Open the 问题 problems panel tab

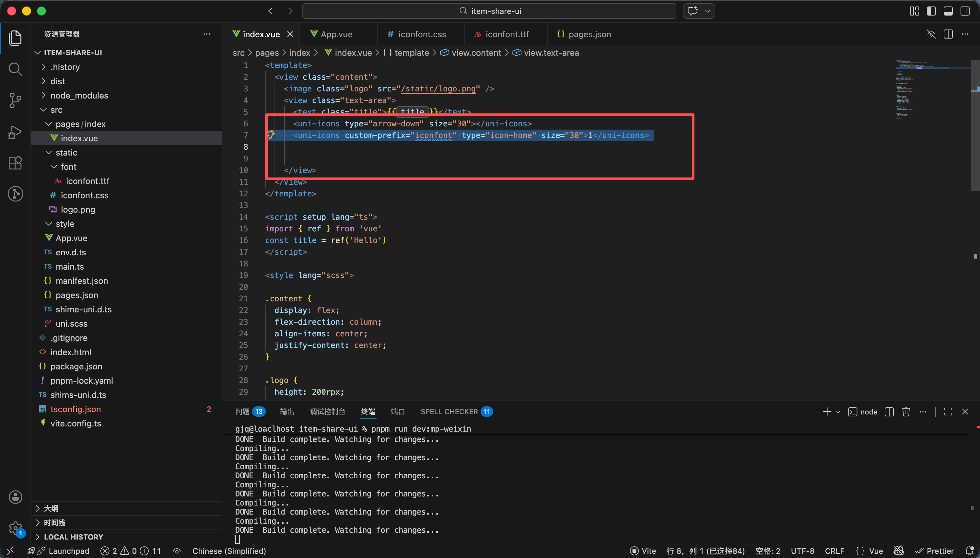click(242, 412)
